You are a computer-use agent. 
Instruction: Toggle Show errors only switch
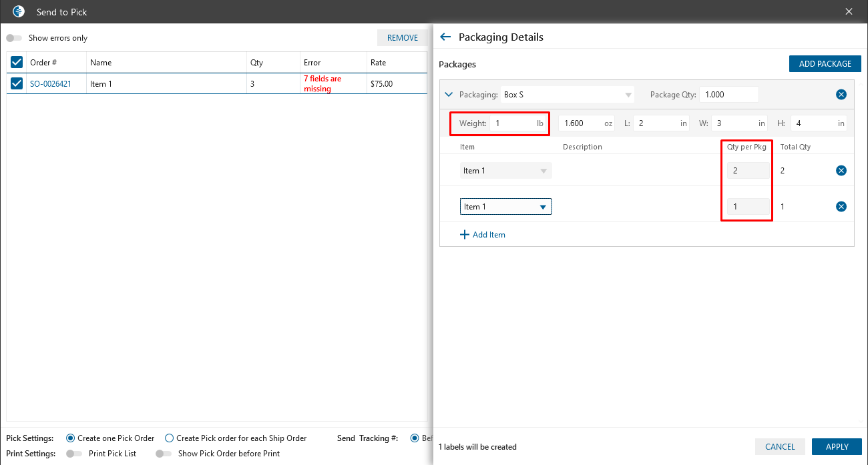(x=14, y=38)
